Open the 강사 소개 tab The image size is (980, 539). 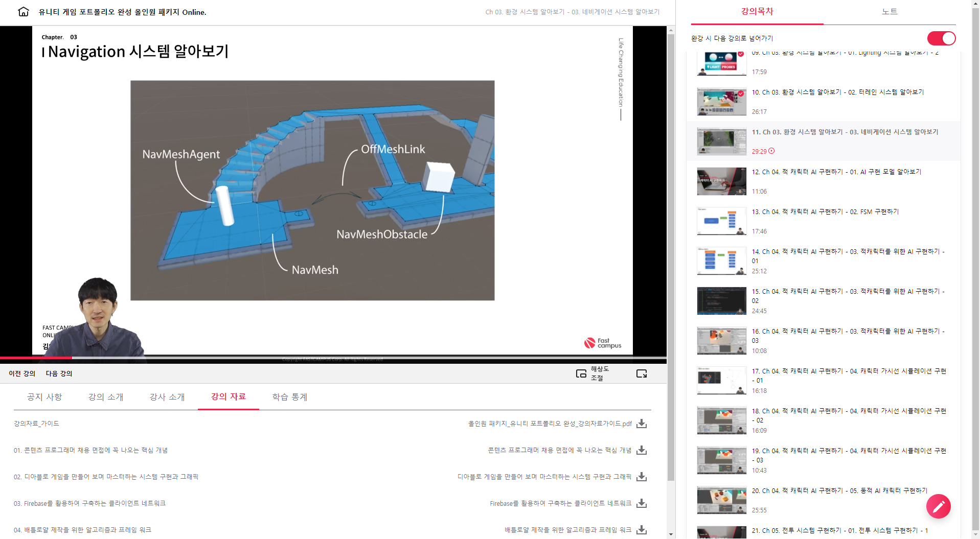(167, 397)
